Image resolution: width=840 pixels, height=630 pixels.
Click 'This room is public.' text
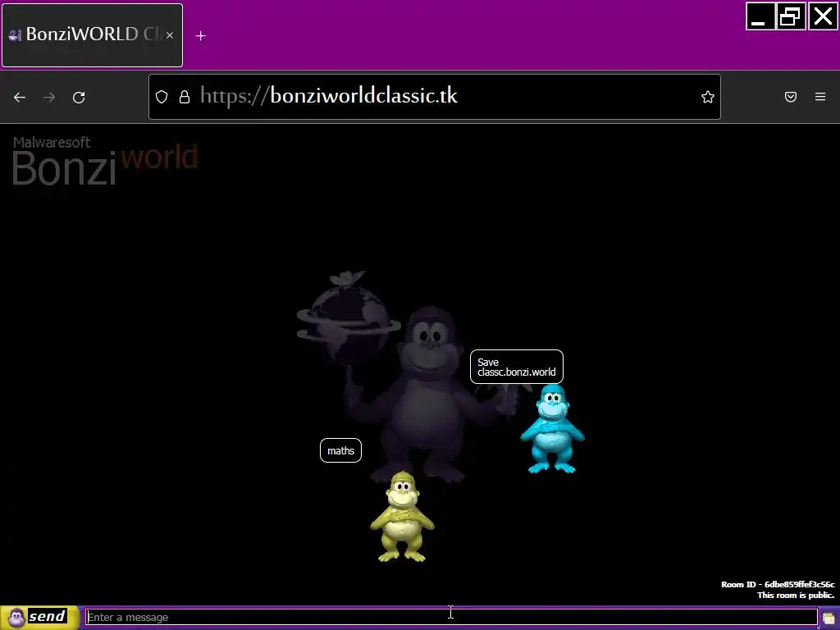796,596
